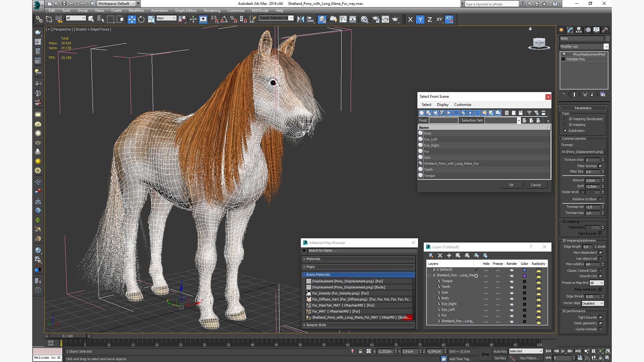Open Customize menu in Select From Scene
Image resolution: width=644 pixels, height=362 pixels.
tap(463, 105)
